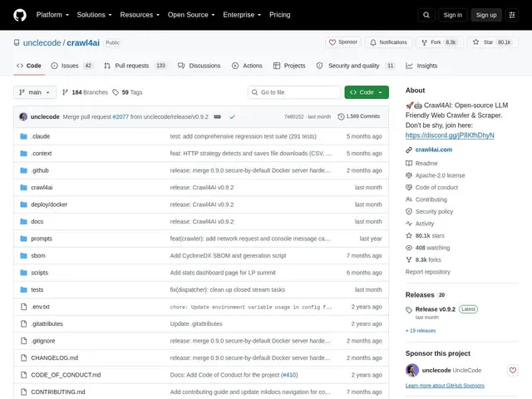This screenshot has width=532, height=399.
Task: Click the Sponsor heart button
Action: [x=343, y=42]
